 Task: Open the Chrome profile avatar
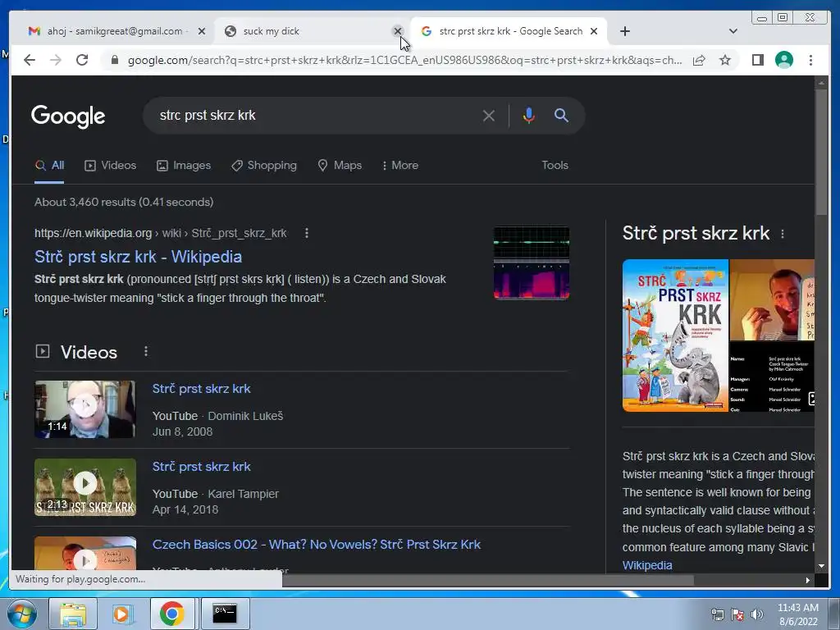[x=783, y=60]
